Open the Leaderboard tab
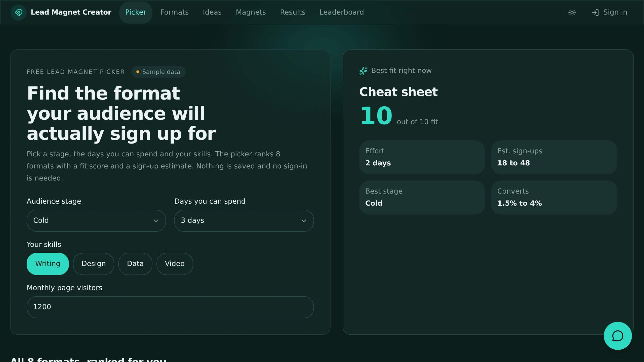 [x=342, y=12]
